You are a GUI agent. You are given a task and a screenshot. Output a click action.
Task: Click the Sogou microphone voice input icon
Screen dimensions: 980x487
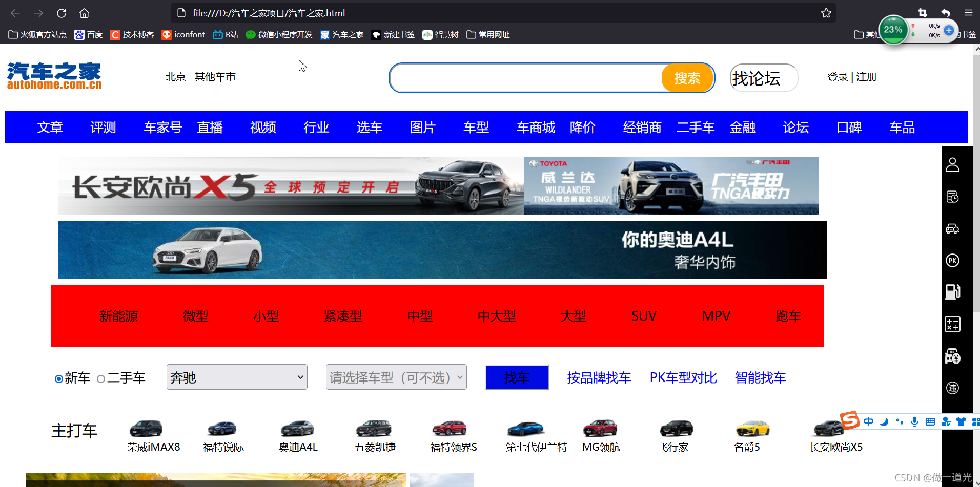click(x=914, y=422)
